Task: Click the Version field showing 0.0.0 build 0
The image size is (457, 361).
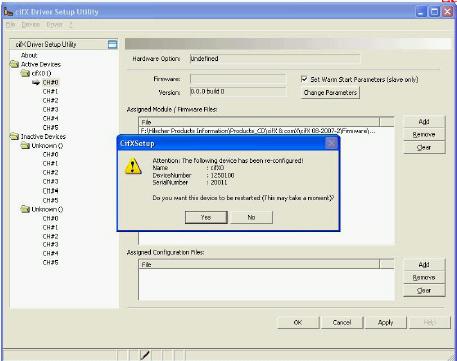Action: point(238,92)
